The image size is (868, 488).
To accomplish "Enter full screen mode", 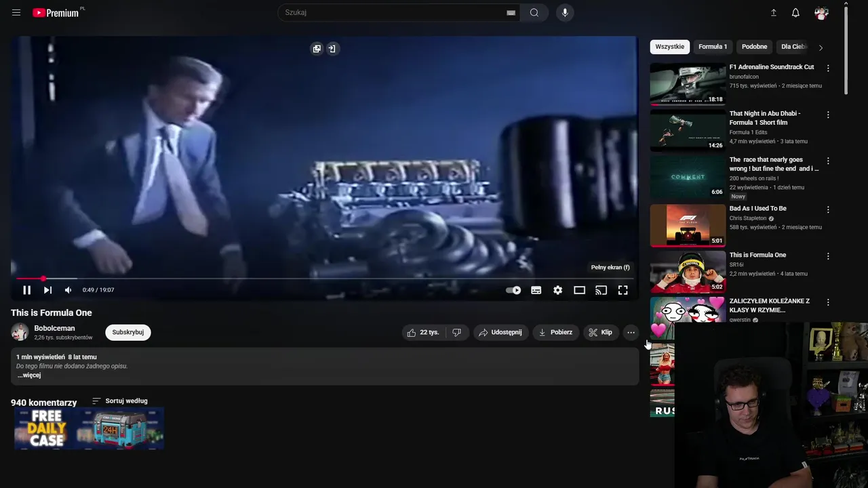I will coord(623,290).
